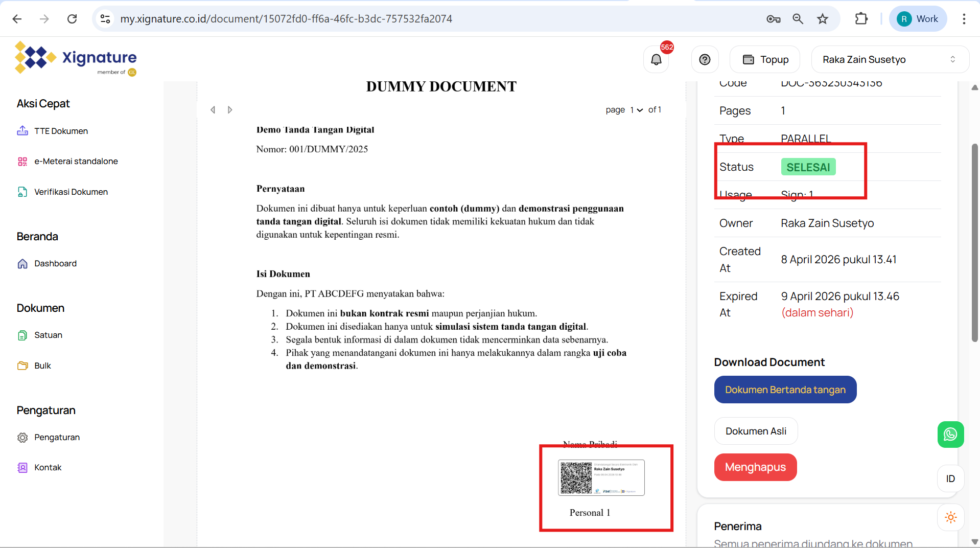The width and height of the screenshot is (980, 548).
Task: Open the page number dropdown
Action: 636,110
